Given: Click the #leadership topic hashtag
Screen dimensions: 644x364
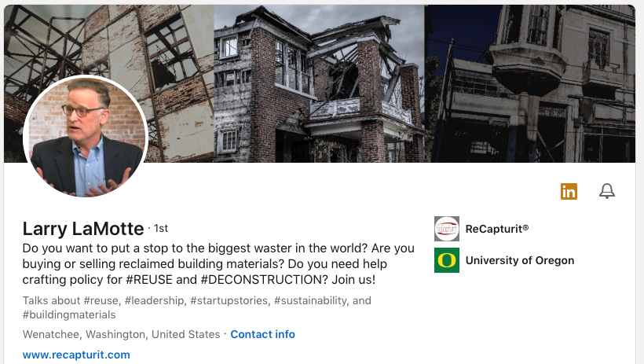Looking at the screenshot, I should (155, 300).
